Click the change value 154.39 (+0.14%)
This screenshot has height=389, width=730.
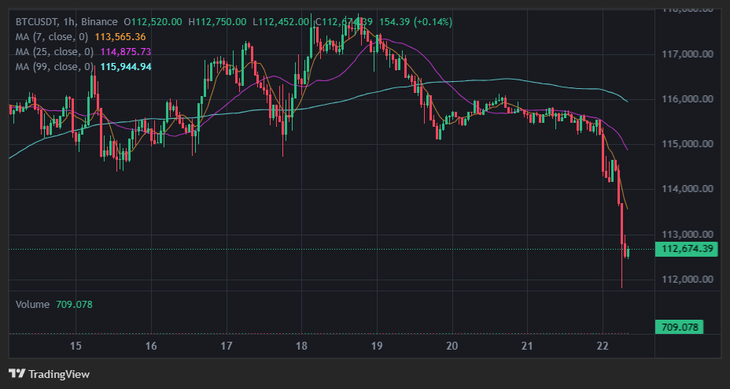click(x=416, y=21)
